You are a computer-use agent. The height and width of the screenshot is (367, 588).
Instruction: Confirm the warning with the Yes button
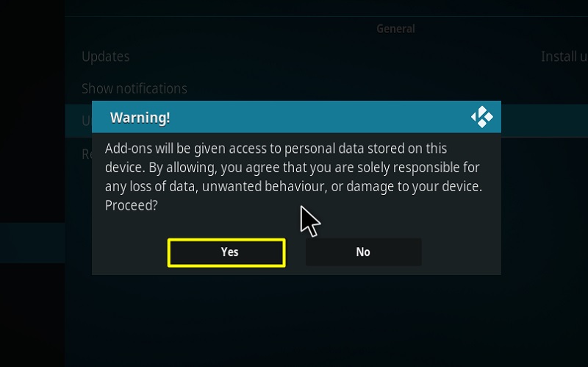pos(226,252)
